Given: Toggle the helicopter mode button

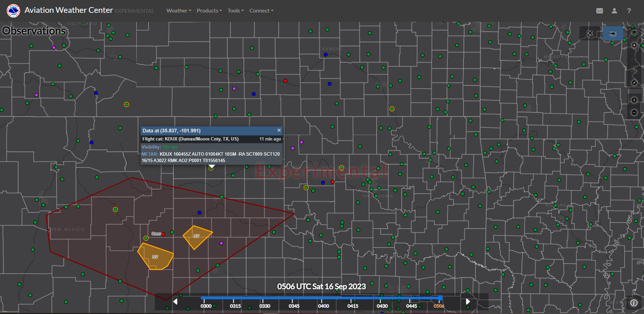Looking at the screenshot, I should (x=612, y=33).
